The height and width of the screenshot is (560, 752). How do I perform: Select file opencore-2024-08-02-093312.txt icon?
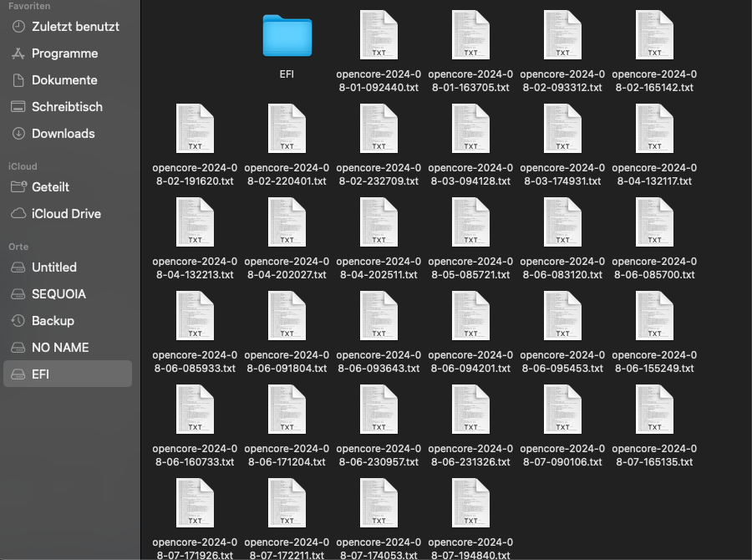[x=562, y=34]
